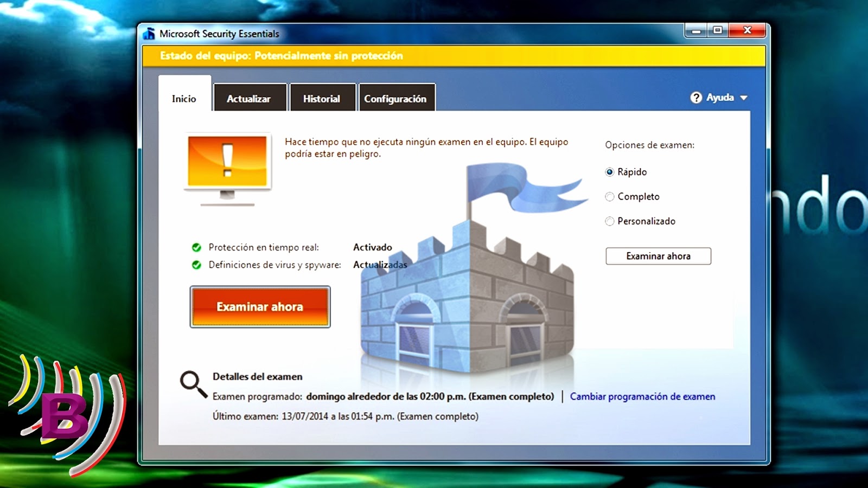
Task: Click the 'Hace tiempo que no ejecuta' warning message
Action: tap(426, 147)
